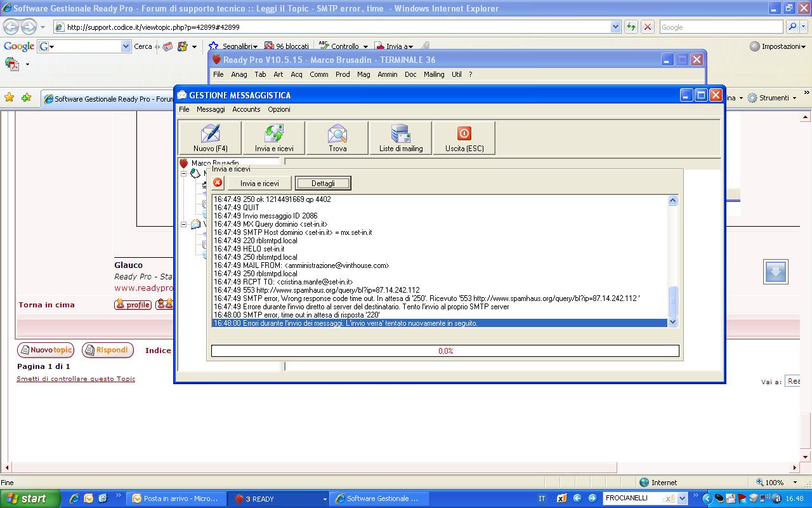Open the recent pages dropdown next to forward
This screenshot has width=812, height=508.
pyautogui.click(x=43, y=27)
